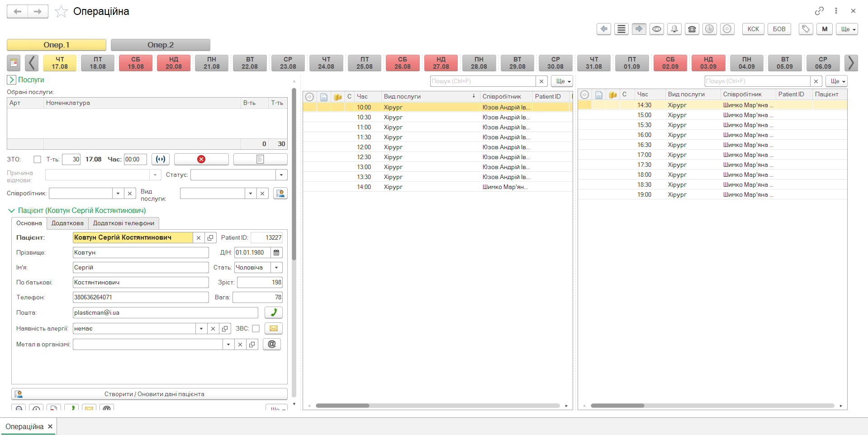Open the Наявність алергії dropdown
The image size is (868, 435).
(x=201, y=329)
